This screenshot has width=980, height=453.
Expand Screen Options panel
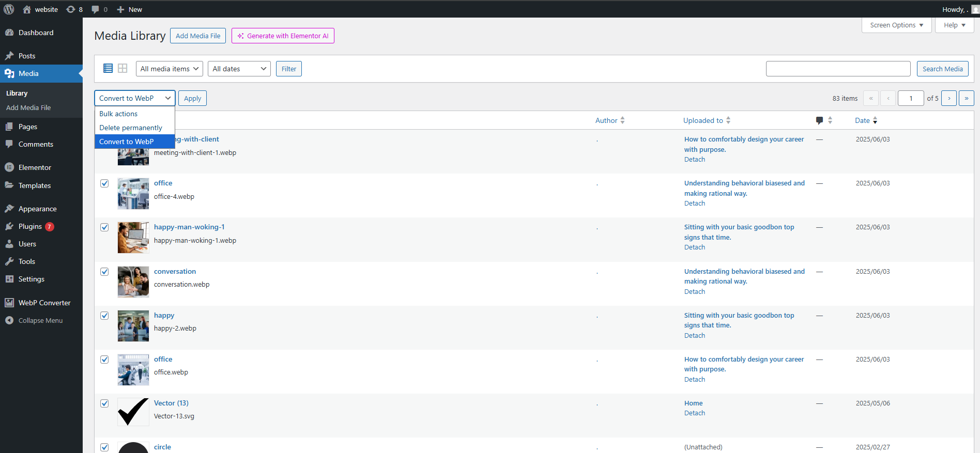pos(897,25)
